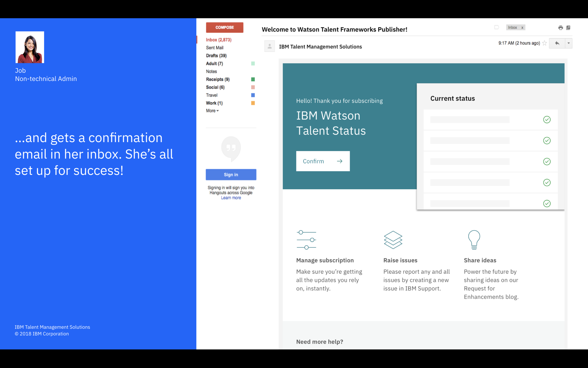Click the sender avatar icon
The image size is (588, 368).
click(x=270, y=46)
